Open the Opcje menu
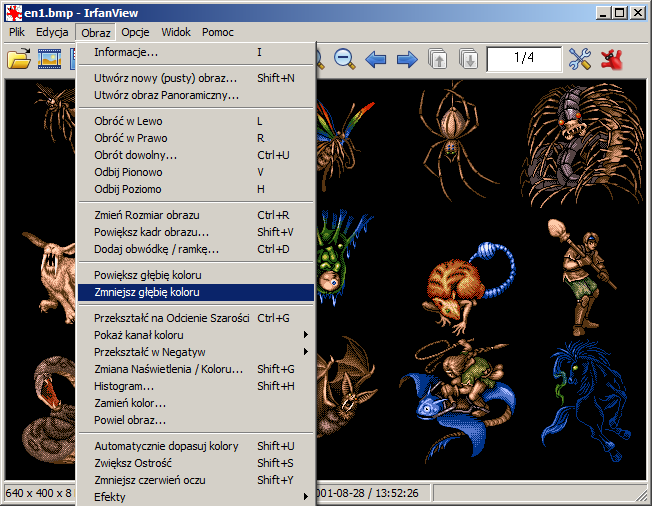The image size is (652, 506). point(135,32)
